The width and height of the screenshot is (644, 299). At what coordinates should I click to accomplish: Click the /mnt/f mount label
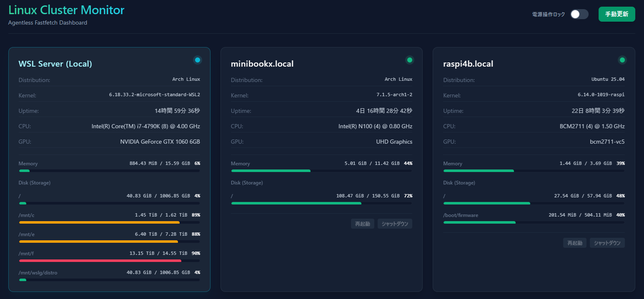point(26,254)
